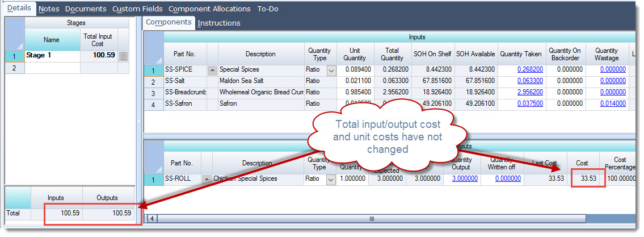This screenshot has width=644, height=237.
Task: Open Quantity Wastage link for SS-SPICE
Action: 613,69
